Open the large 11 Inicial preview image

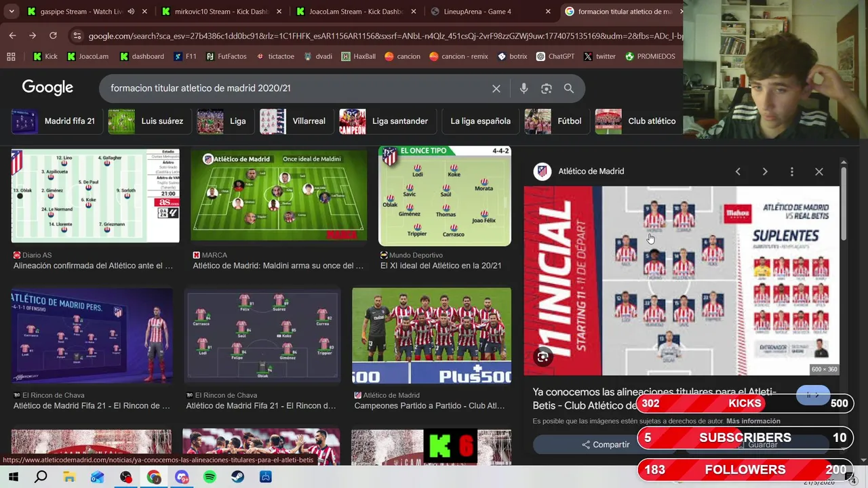(682, 281)
